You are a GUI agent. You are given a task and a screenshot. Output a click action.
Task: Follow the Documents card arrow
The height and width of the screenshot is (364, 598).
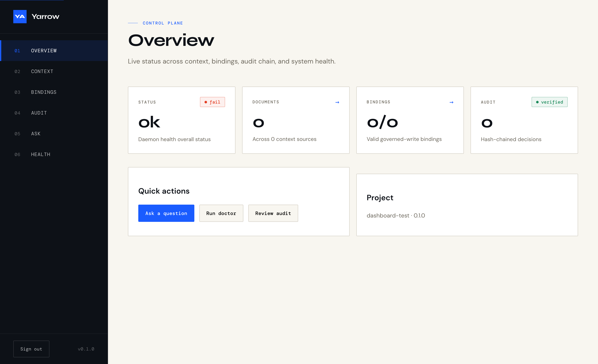click(x=337, y=102)
